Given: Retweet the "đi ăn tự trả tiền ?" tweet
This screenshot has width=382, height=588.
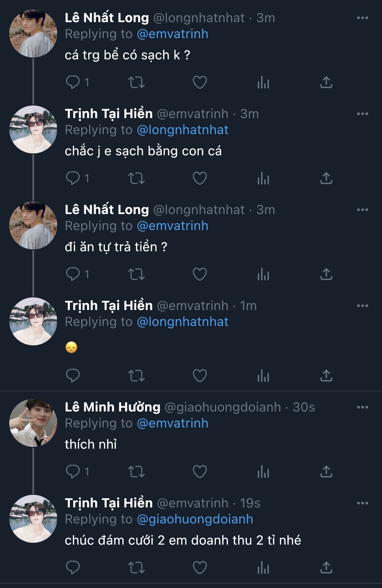Looking at the screenshot, I should 136,274.
